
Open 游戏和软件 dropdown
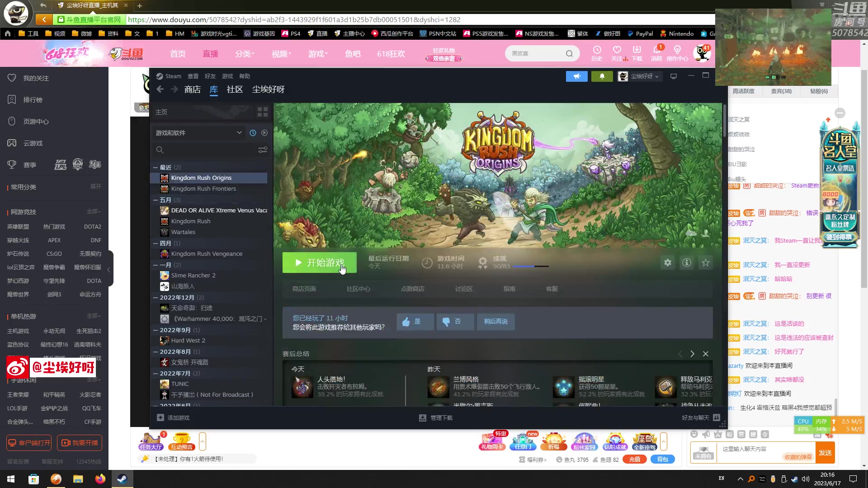click(198, 133)
